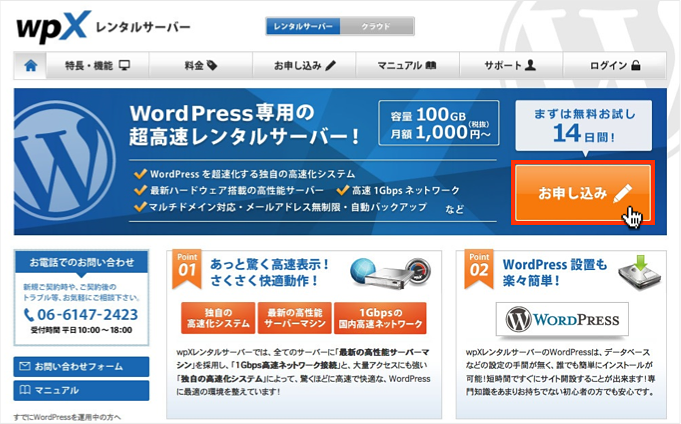Click the Point 01 orange ribbon

(187, 269)
